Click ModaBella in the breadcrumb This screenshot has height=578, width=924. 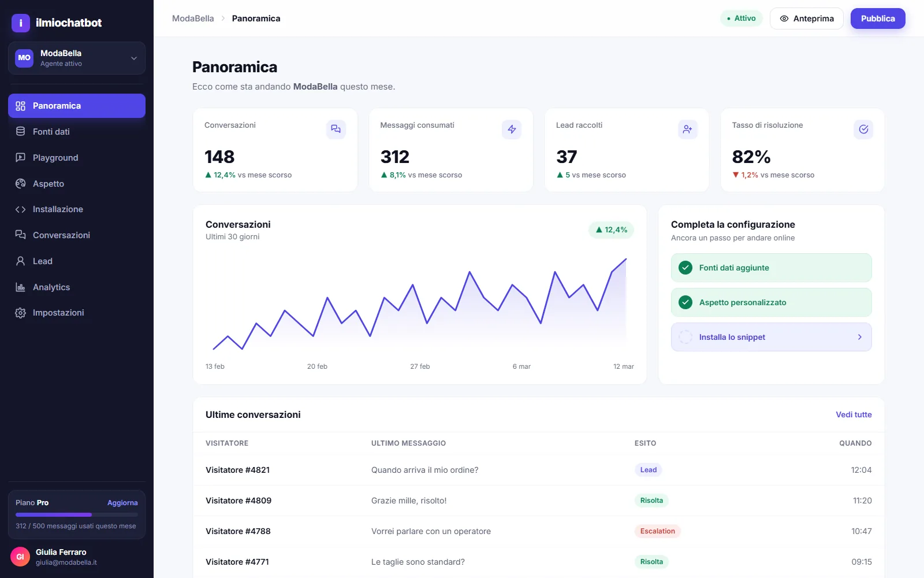pyautogui.click(x=193, y=18)
